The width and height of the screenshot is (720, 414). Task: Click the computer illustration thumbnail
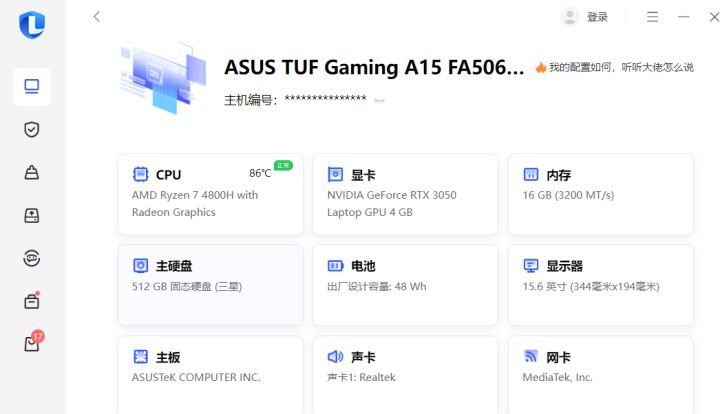pyautogui.click(x=163, y=78)
